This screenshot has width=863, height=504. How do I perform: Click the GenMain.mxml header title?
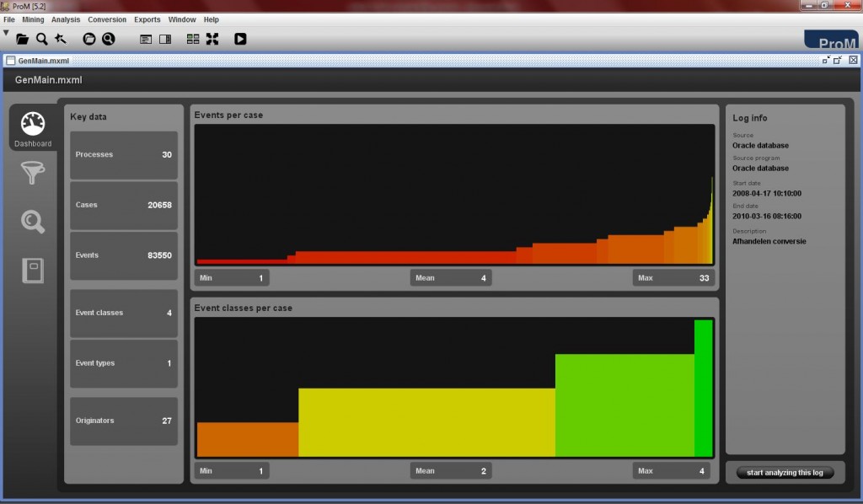pos(48,80)
